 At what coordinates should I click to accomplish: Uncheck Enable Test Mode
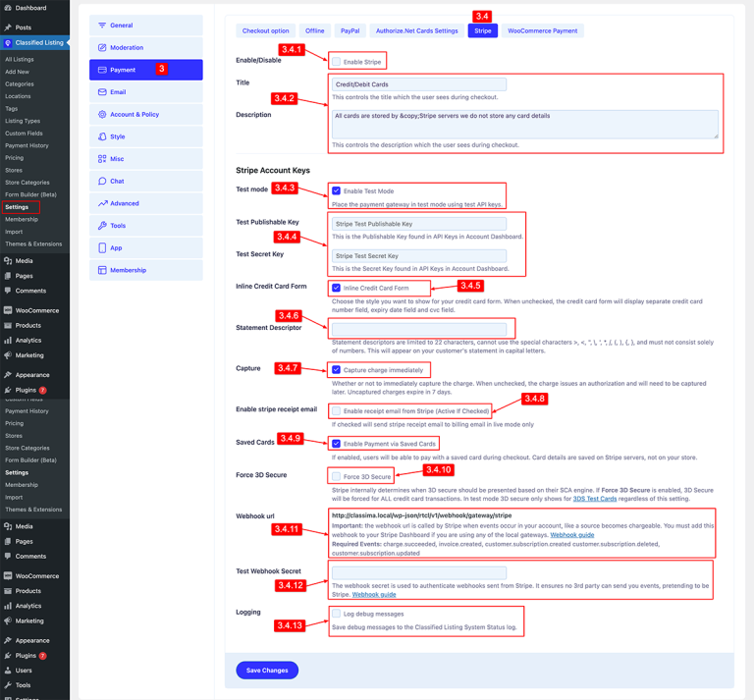(x=336, y=190)
